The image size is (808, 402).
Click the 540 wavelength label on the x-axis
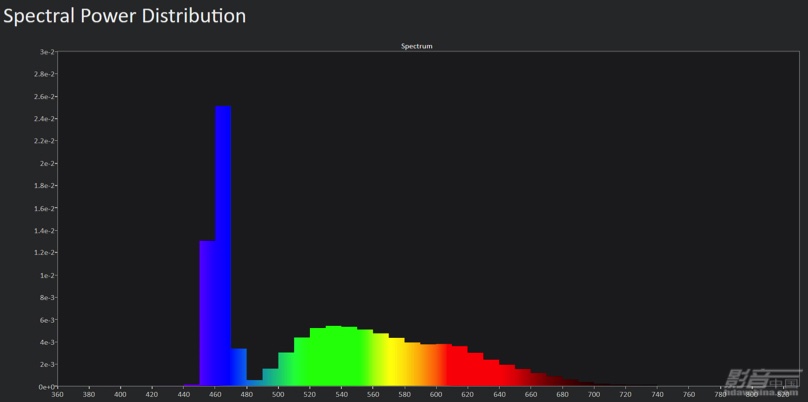[341, 394]
